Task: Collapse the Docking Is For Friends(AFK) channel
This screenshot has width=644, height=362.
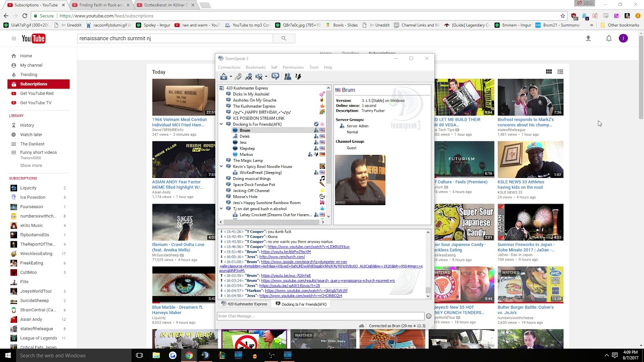Action: [x=221, y=124]
